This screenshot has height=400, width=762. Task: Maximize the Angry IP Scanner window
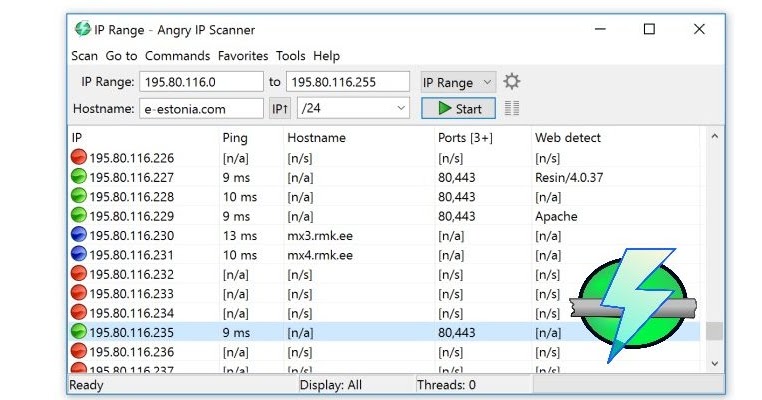tap(649, 29)
